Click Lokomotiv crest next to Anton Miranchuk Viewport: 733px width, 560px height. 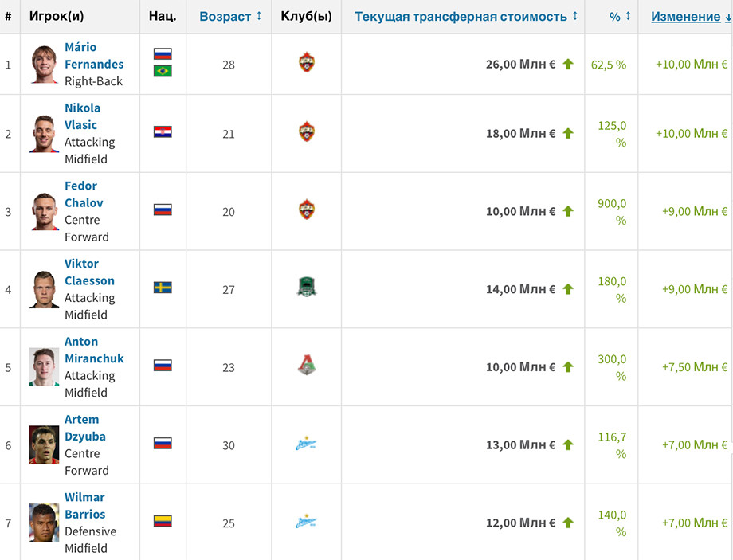[x=307, y=365]
